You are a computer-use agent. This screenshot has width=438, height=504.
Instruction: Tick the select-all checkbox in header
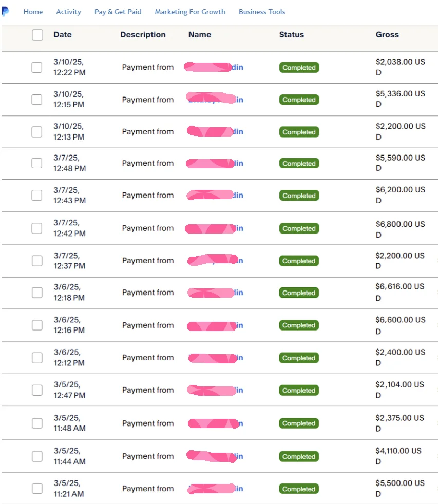(37, 35)
